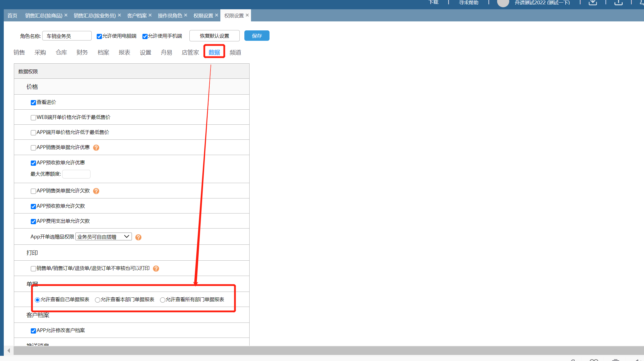Open the 仓库 permission tab
This screenshot has width=644, height=361.
[61, 52]
